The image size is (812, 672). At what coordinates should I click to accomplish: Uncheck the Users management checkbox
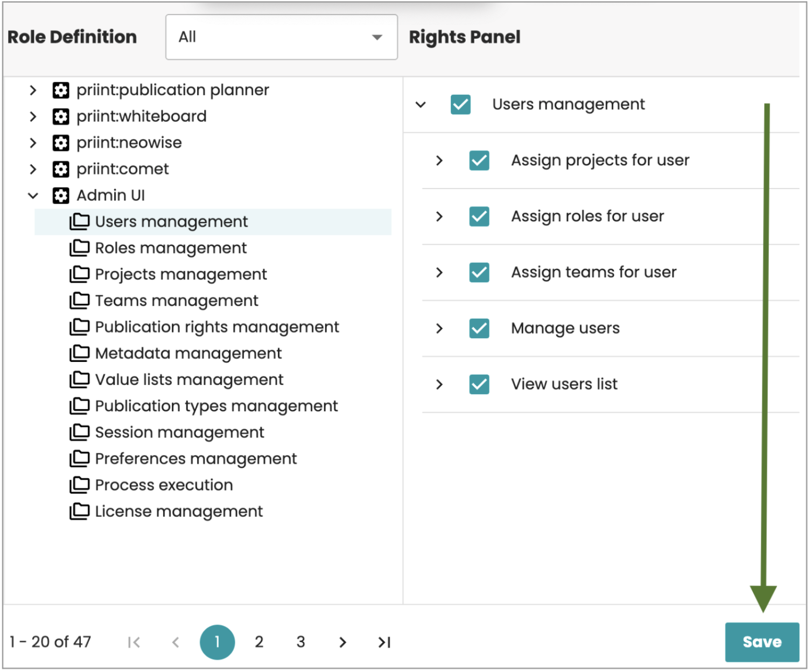click(x=460, y=105)
